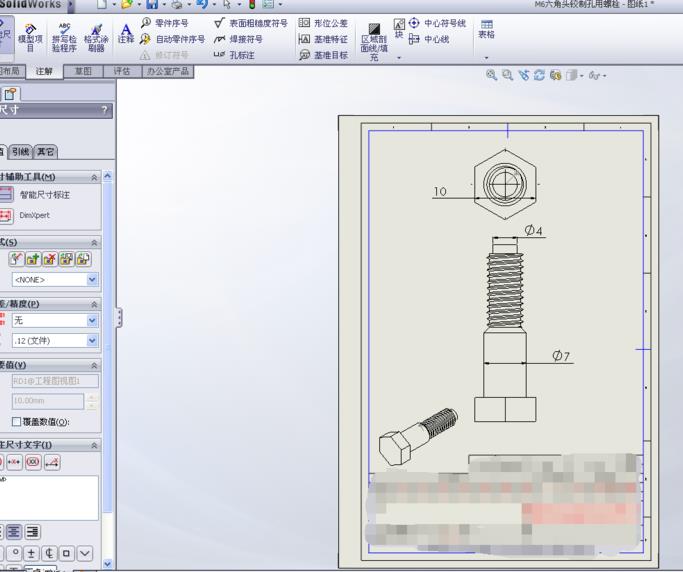The width and height of the screenshot is (683, 572).
Task: Insert the plus/minus ± symbol
Action: [31, 553]
